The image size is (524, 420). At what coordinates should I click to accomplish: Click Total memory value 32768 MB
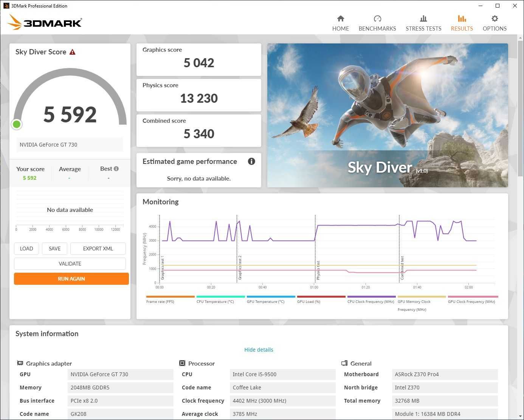click(445, 401)
